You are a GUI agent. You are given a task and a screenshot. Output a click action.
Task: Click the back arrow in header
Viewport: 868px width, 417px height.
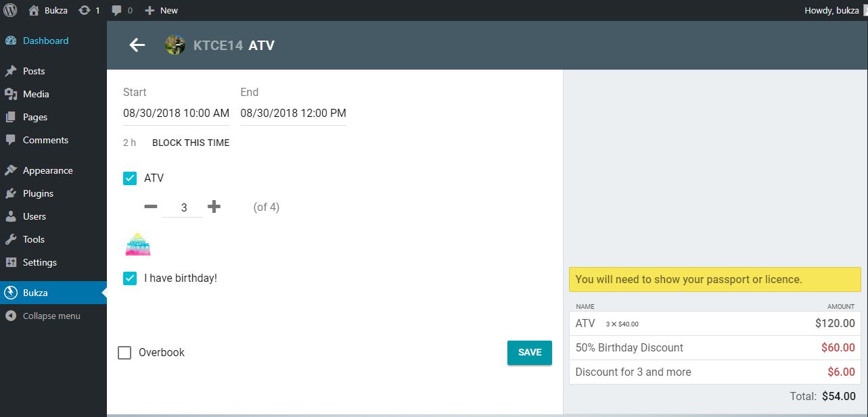click(x=137, y=45)
